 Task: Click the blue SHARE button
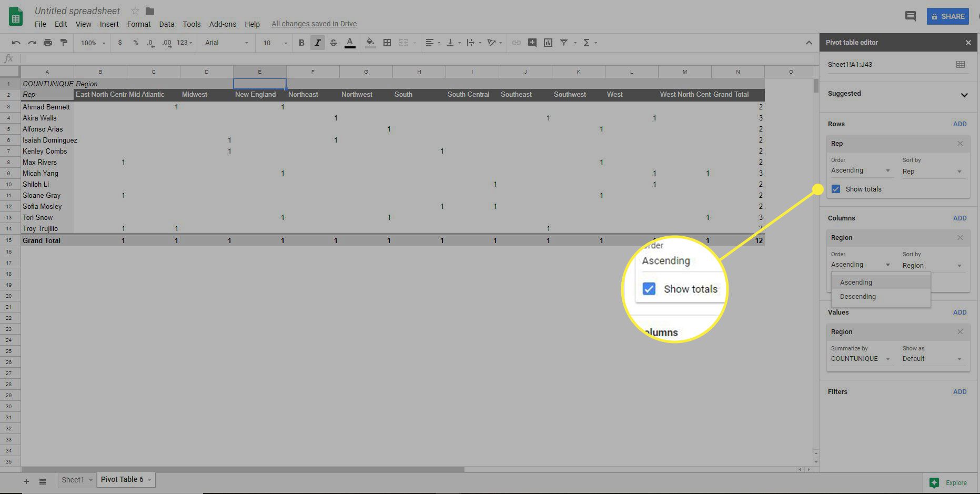948,16
